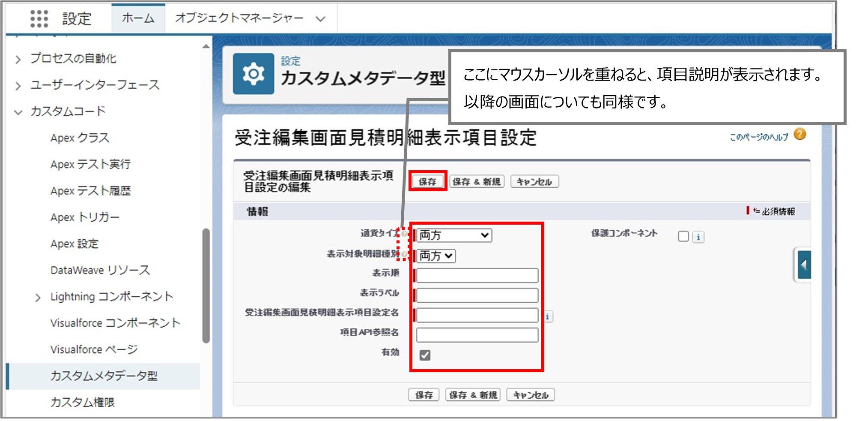Click info icon beside 保護コンポーネント checkbox

698,237
